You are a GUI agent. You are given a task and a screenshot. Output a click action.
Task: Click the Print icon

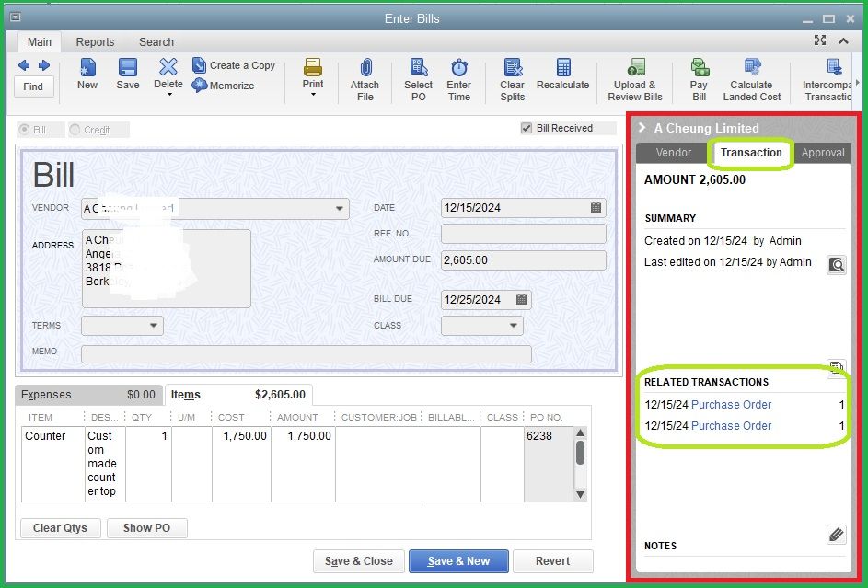click(313, 67)
